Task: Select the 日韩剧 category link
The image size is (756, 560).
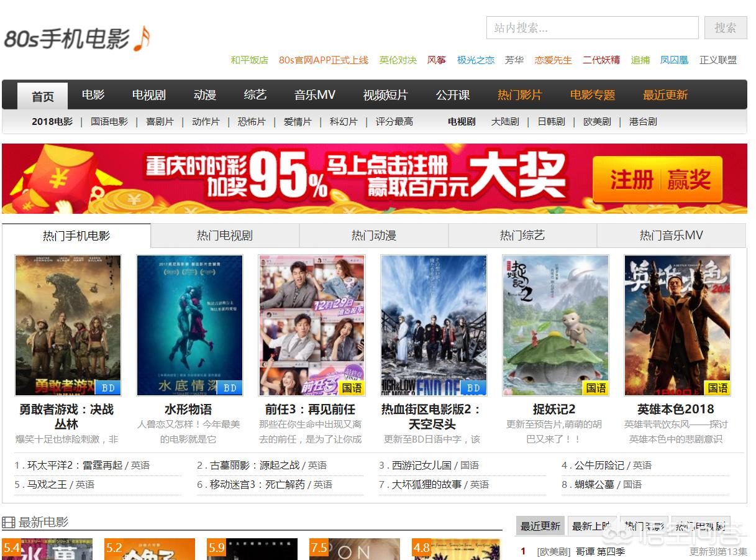Action: (551, 122)
